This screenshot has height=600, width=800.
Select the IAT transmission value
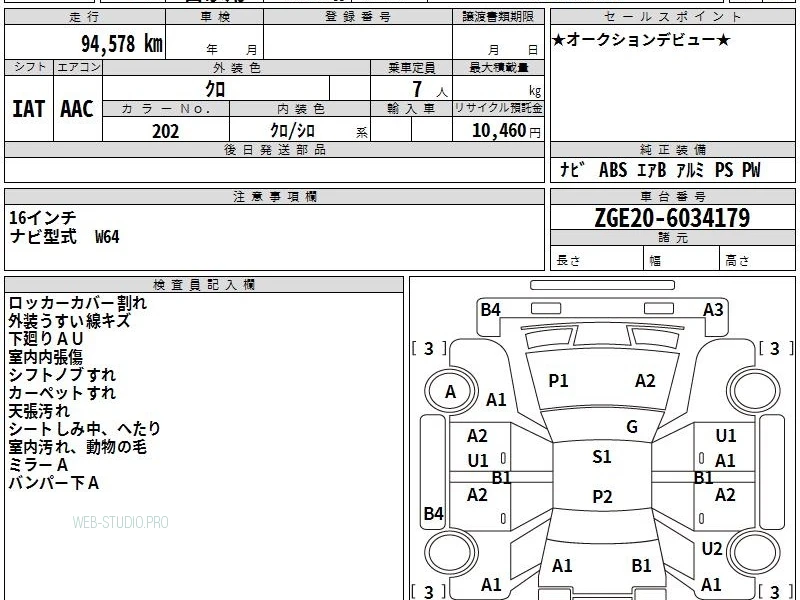pyautogui.click(x=29, y=109)
